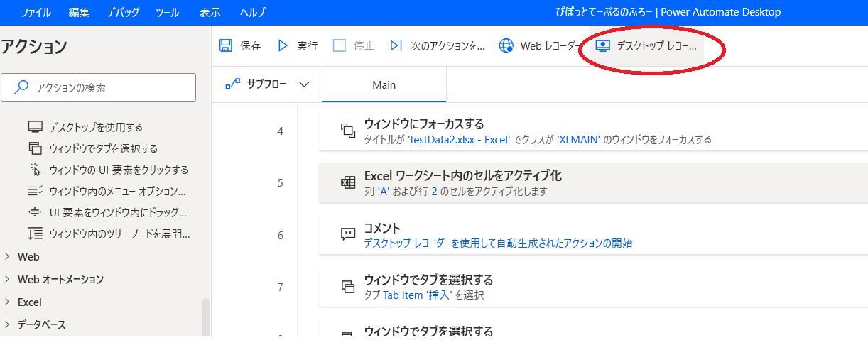Click the 停止 stop icon

[340, 46]
